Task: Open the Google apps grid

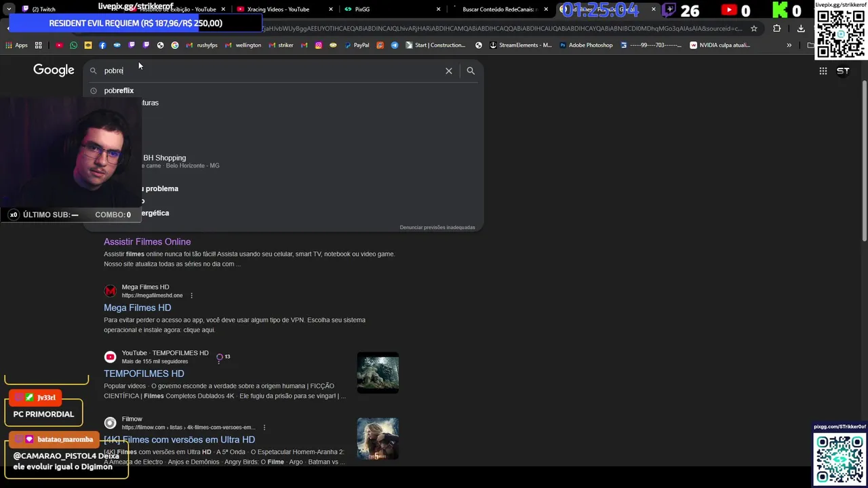Action: (x=823, y=70)
